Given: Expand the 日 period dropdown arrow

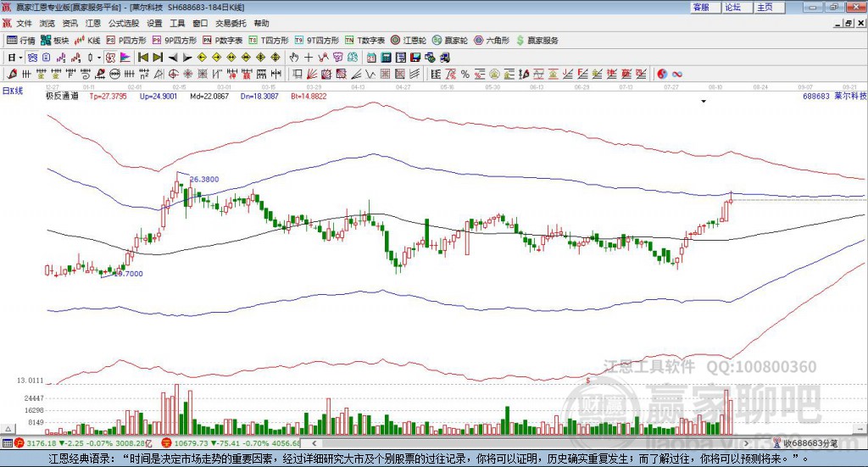Looking at the screenshot, I should point(21,58).
